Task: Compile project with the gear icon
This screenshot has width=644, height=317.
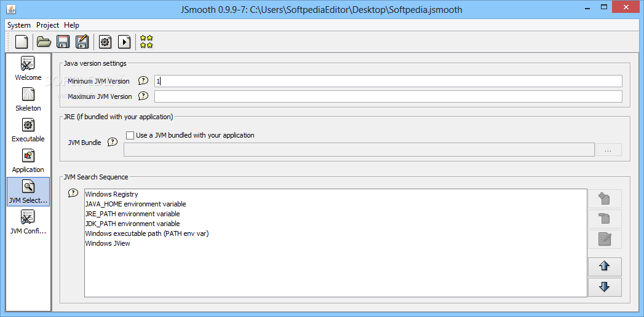Action: tap(105, 42)
